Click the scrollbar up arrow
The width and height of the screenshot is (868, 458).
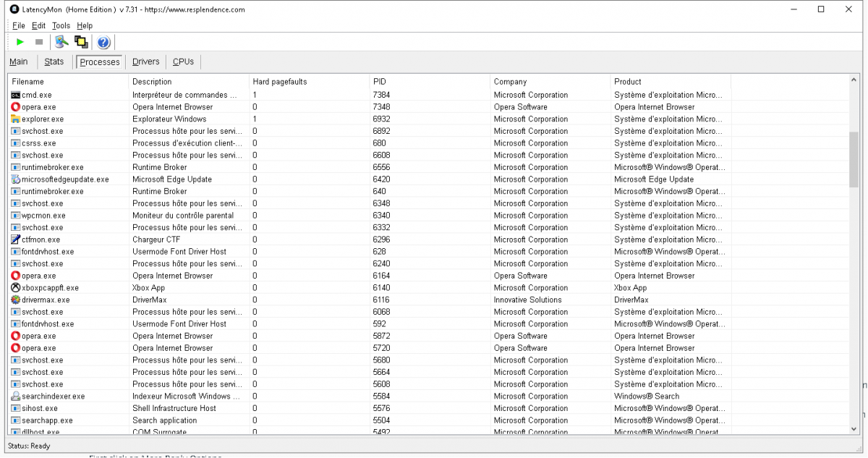tap(854, 80)
